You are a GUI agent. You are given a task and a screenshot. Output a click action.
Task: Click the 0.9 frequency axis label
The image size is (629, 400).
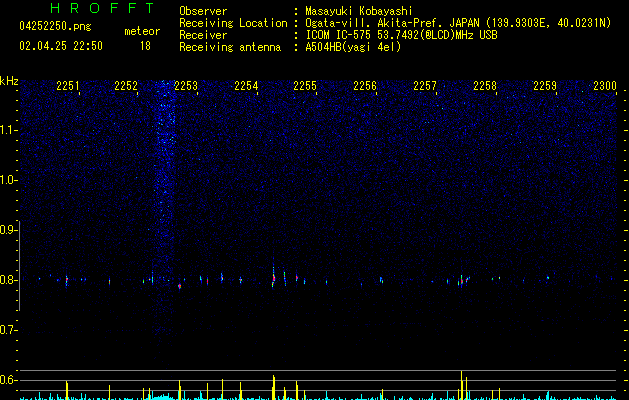coord(8,230)
